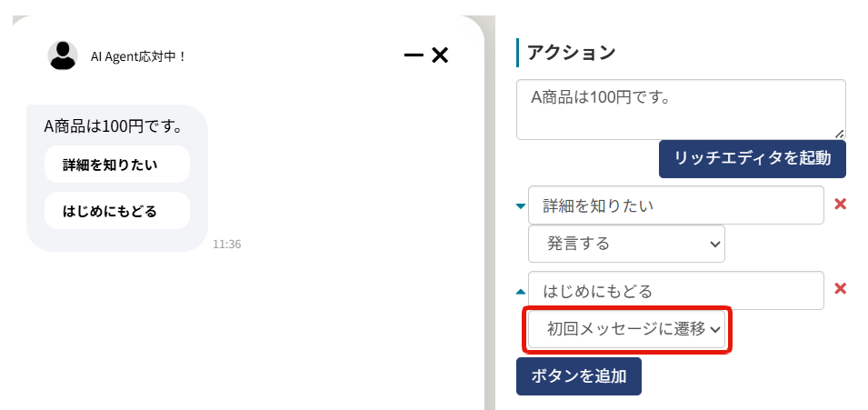Click the リッチエディタを起動 button
The width and height of the screenshot is (868, 410).
tap(753, 158)
